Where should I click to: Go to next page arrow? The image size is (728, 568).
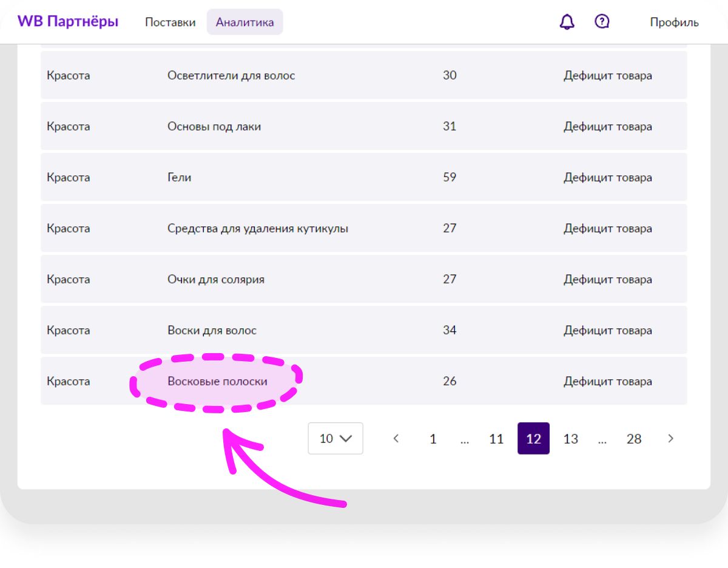point(670,439)
